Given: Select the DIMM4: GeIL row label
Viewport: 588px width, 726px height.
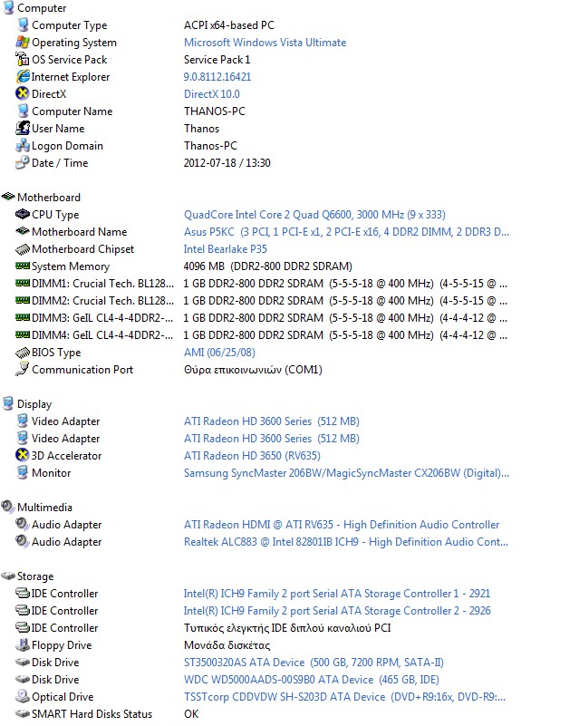Looking at the screenshot, I should pyautogui.click(x=102, y=335).
